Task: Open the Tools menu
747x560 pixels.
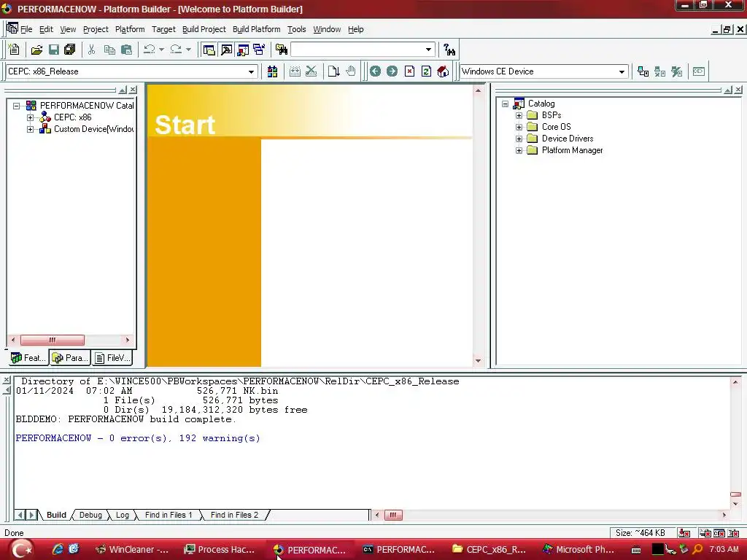Action: click(x=296, y=29)
